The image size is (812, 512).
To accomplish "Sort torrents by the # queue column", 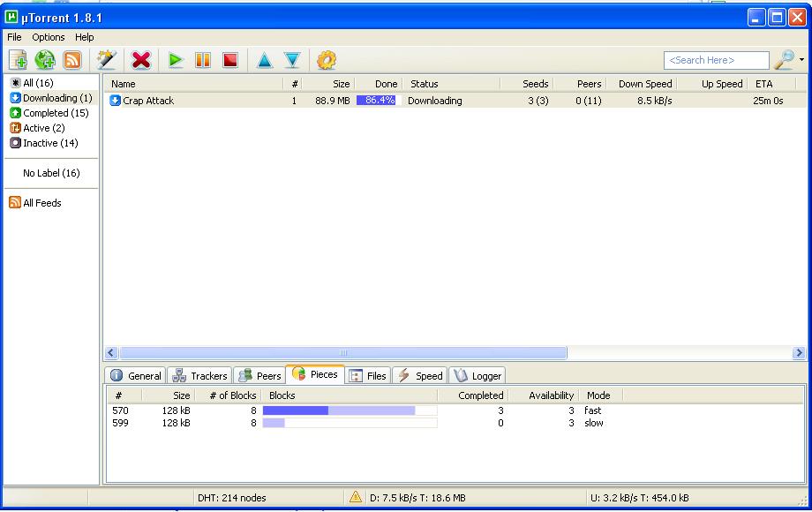I will tap(293, 84).
